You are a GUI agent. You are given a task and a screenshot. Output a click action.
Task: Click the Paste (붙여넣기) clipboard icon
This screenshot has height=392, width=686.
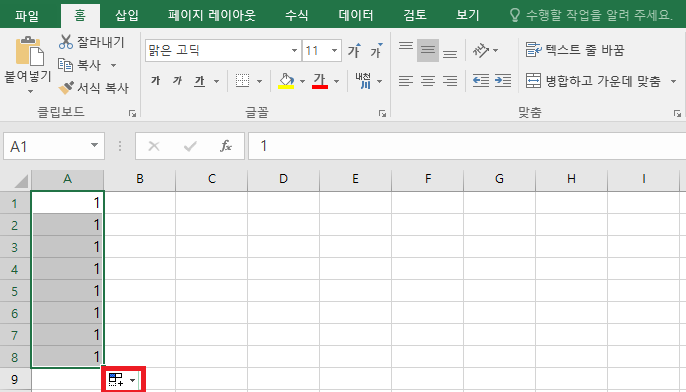click(29, 51)
